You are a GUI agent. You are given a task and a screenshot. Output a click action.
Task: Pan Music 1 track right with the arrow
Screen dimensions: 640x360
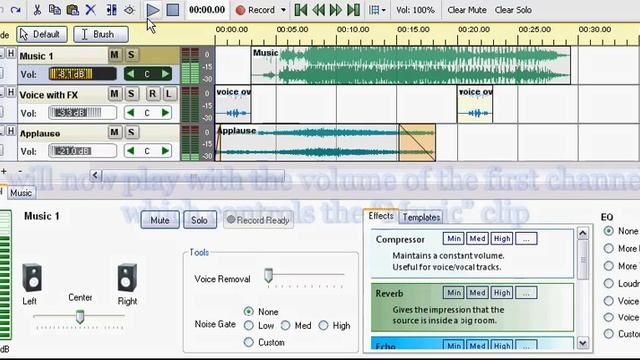coord(165,74)
